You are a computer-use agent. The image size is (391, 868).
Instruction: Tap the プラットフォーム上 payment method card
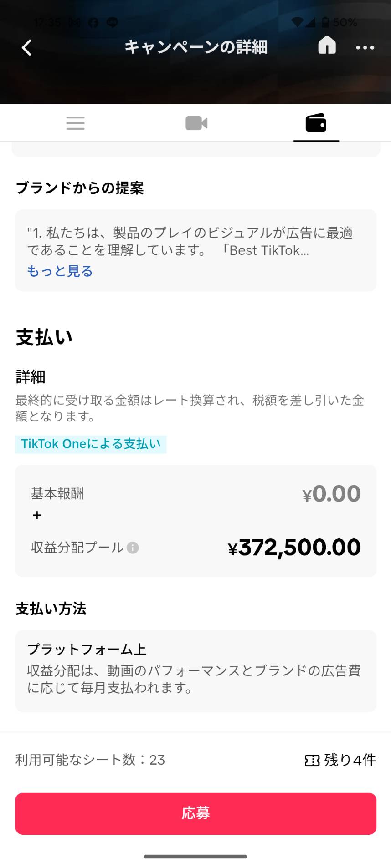195,670
